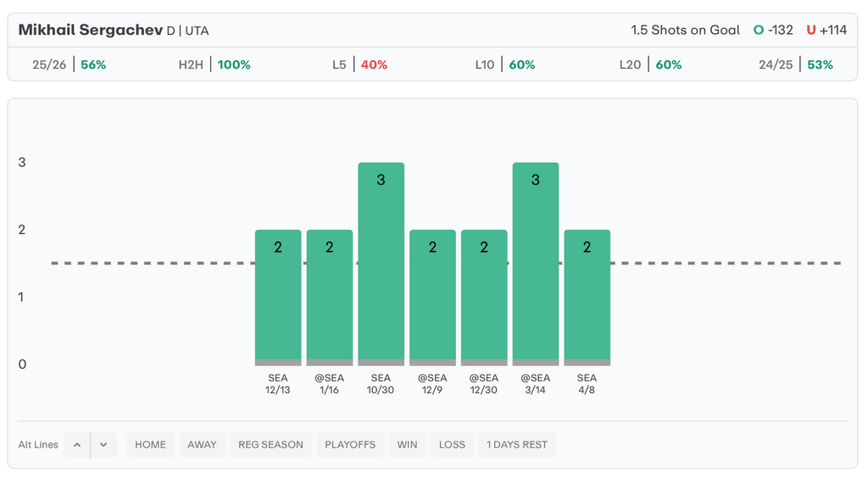Screen dimensions: 868x478
Task: Enable the REG SEASON filter
Action: coord(270,445)
